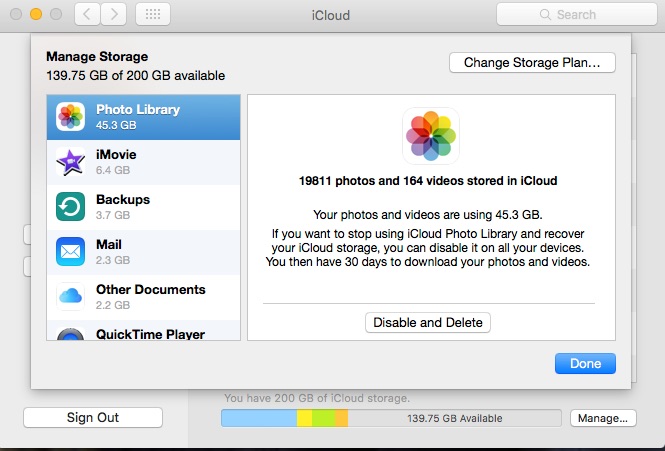This screenshot has height=451, width=665.
Task: Click Sign Out in the iCloud window
Action: point(93,417)
